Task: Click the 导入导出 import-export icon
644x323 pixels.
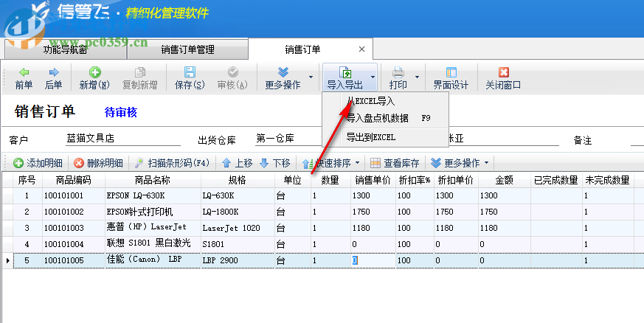Action: tap(345, 73)
